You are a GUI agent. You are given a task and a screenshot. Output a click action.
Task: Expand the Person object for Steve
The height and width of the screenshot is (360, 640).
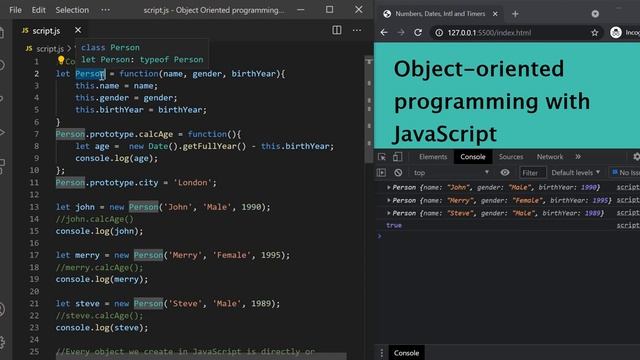tap(389, 213)
